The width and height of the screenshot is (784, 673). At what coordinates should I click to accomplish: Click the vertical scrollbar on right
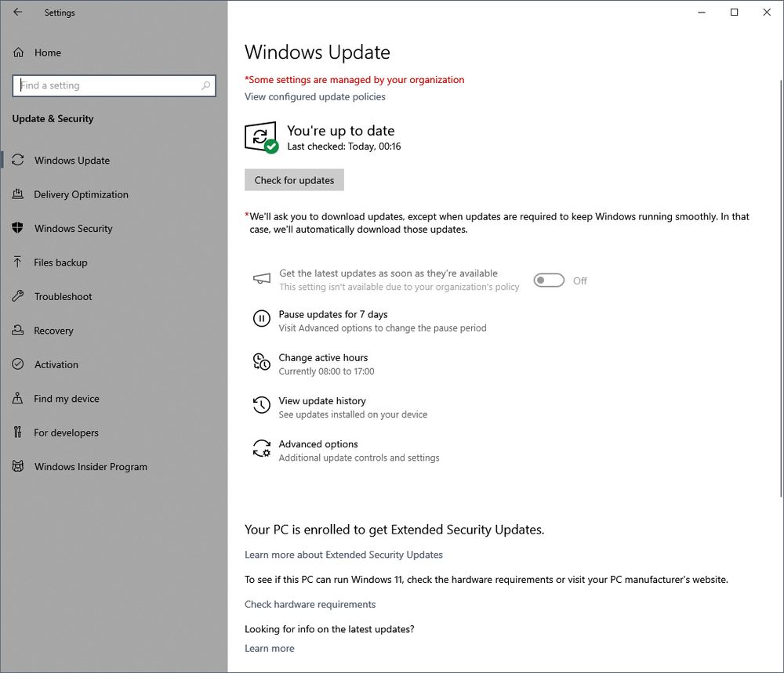point(781,288)
